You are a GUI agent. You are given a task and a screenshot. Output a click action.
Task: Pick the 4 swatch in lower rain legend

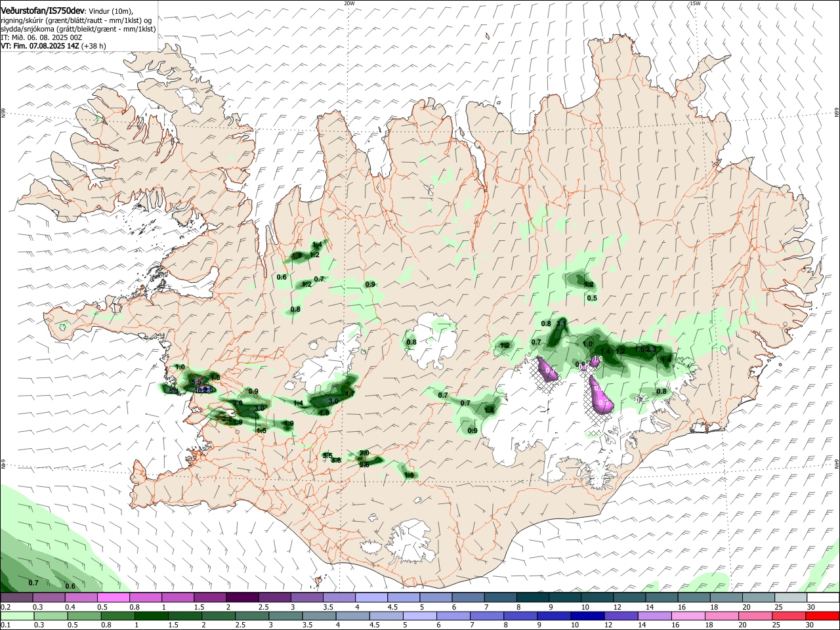352,616
